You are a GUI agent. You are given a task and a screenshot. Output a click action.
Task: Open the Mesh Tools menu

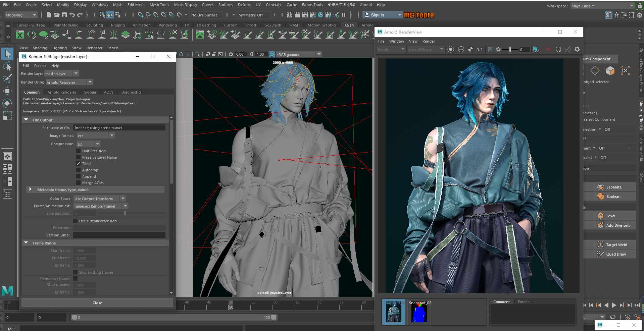pyautogui.click(x=159, y=5)
